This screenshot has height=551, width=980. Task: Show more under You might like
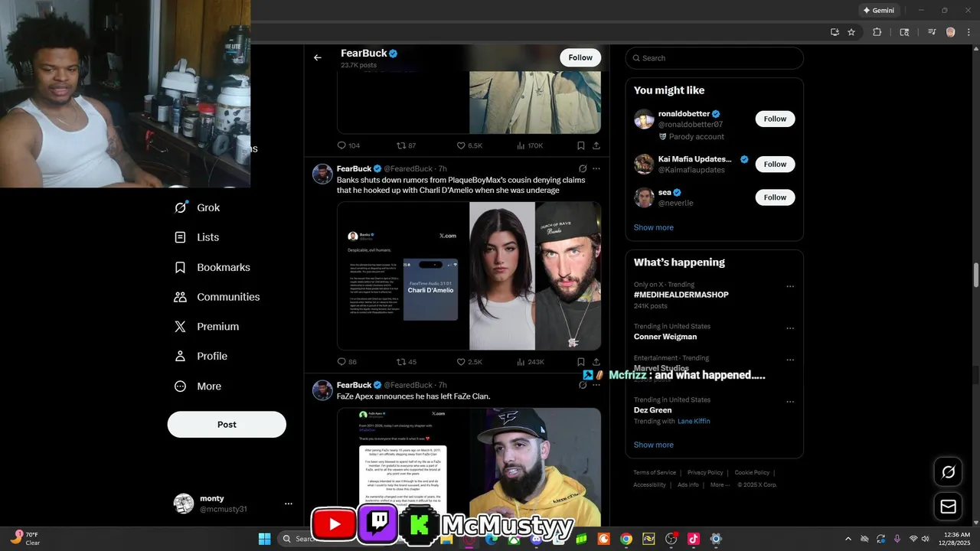[654, 227]
